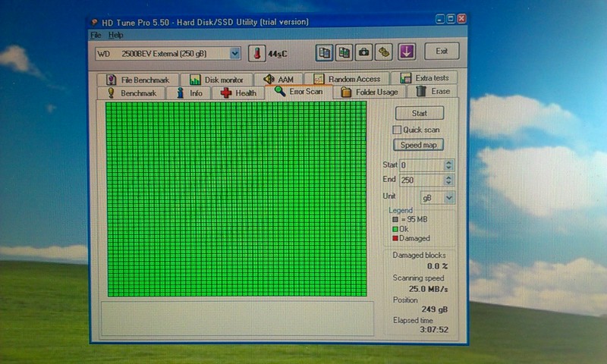Viewport: 607px width, 364px height.
Task: Click HD Tune Pro title bar icon
Action: tap(94, 23)
